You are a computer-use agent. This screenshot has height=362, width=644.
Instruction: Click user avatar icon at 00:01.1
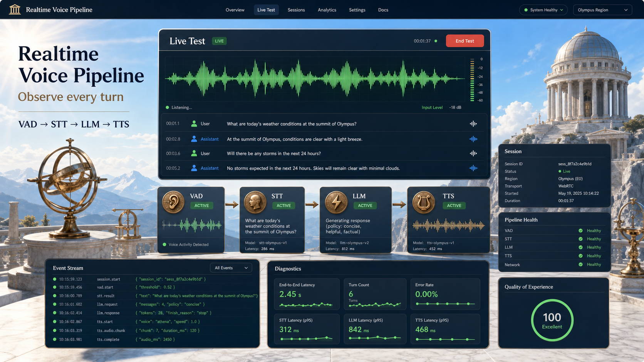pos(194,124)
